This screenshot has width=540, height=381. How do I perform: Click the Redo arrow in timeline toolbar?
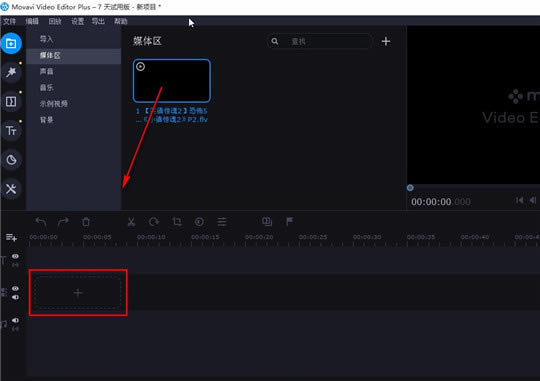63,222
